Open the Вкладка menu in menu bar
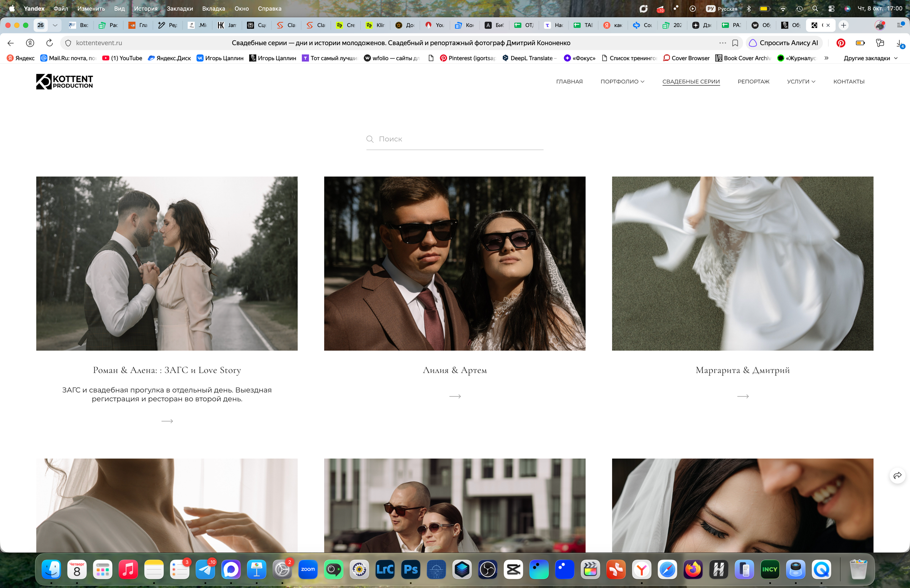The height and width of the screenshot is (588, 910). click(214, 9)
